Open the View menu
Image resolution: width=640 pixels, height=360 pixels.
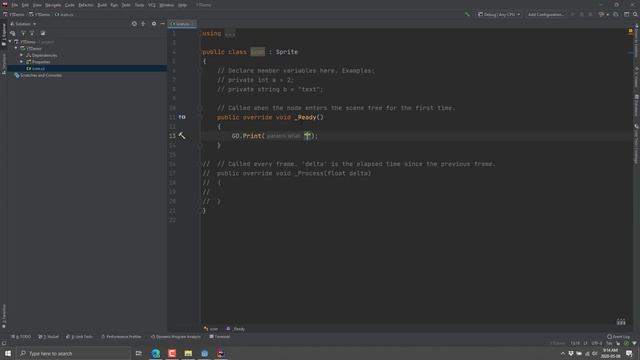37,5
